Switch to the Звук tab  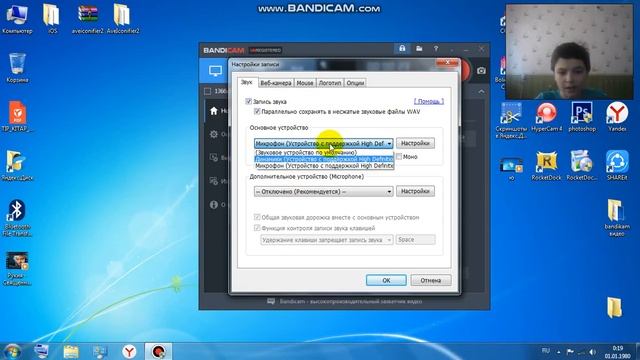tap(247, 82)
